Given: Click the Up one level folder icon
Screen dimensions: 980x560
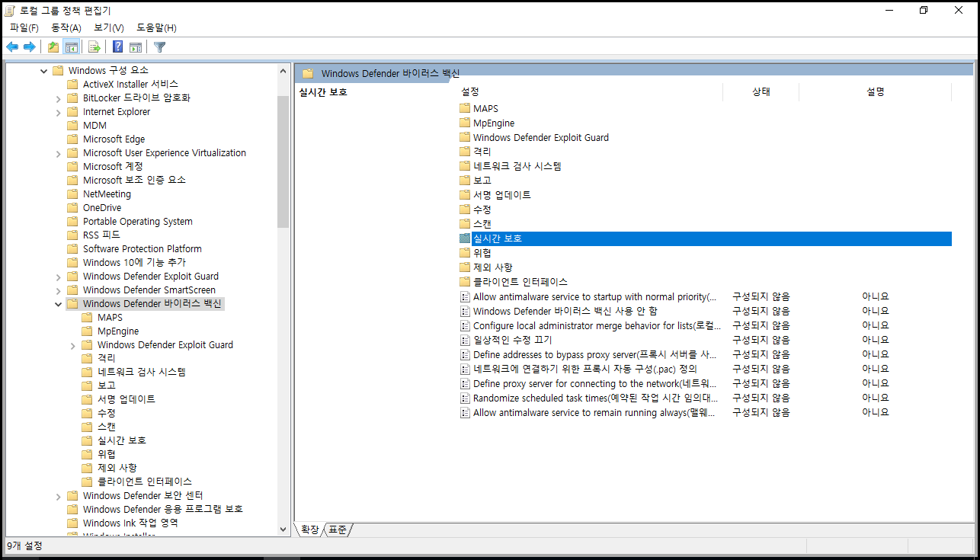Looking at the screenshot, I should click(x=53, y=47).
